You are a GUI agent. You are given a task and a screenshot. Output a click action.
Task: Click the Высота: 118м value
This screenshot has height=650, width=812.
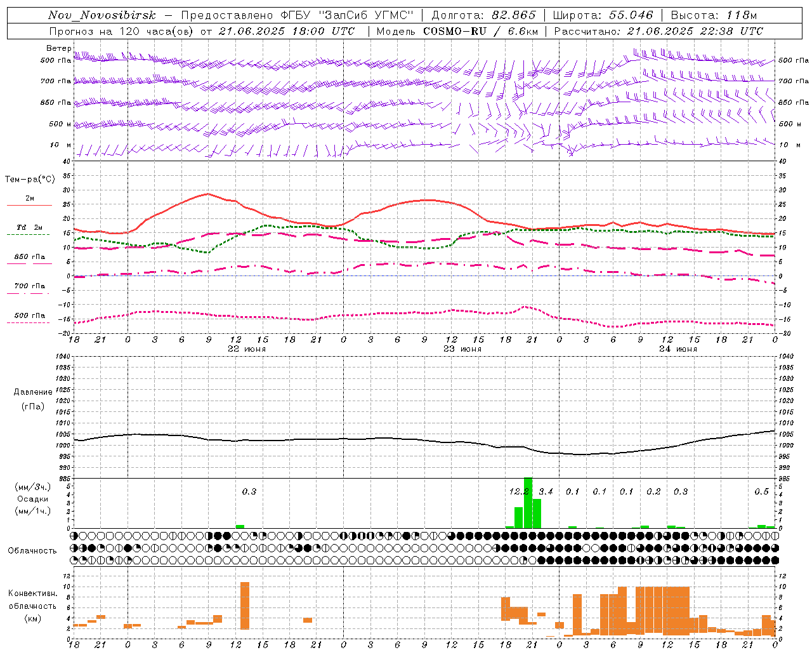point(714,15)
